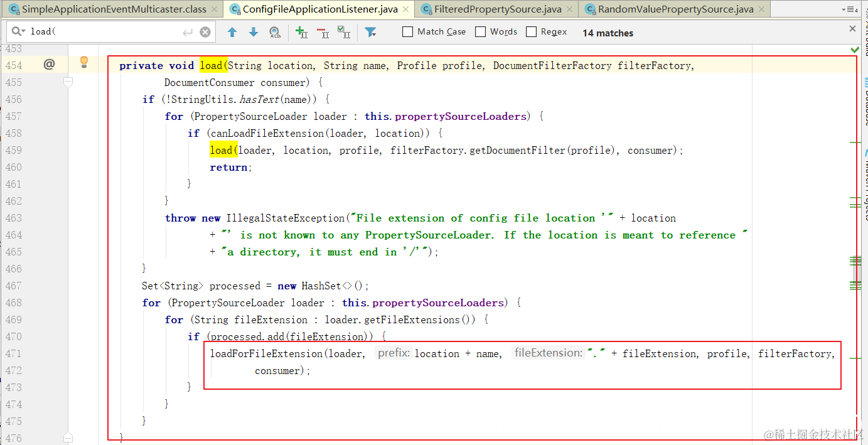Close RandomValuePropertySource.java tab
This screenshot has height=445, width=868.
[x=761, y=9]
